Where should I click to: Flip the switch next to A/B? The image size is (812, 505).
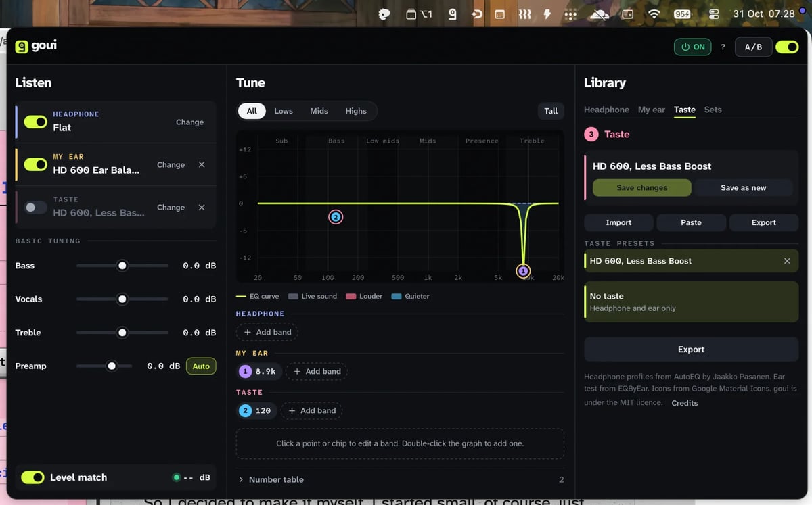tap(787, 47)
